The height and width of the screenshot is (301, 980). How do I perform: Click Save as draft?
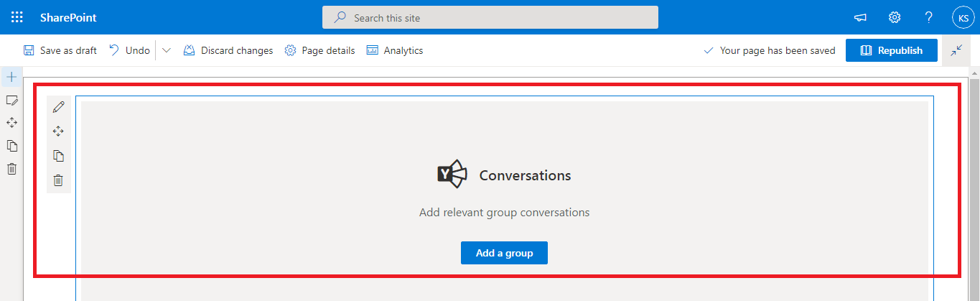(60, 50)
